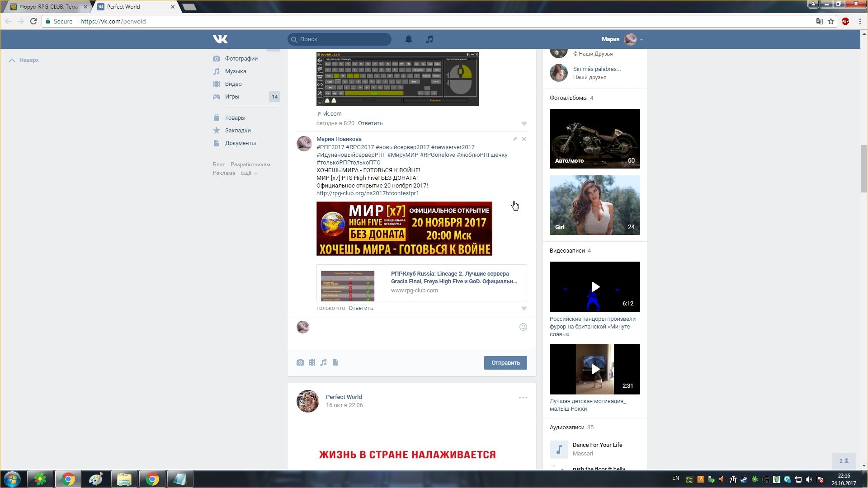The height and width of the screenshot is (488, 868).
Task: Open file explorer folder in taskbar
Action: (x=124, y=479)
